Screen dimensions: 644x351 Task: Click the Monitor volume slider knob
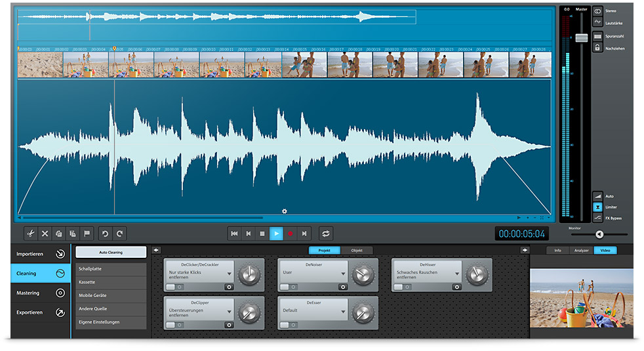599,234
